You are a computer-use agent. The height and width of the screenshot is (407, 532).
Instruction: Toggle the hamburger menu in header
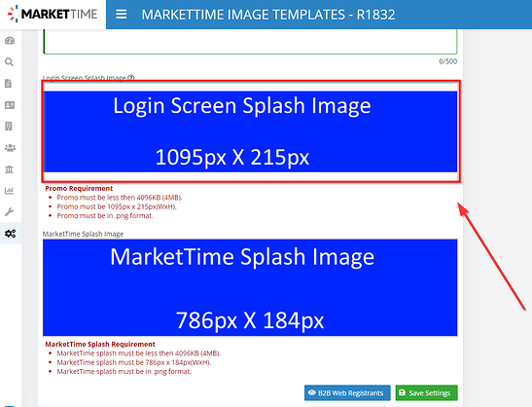pyautogui.click(x=122, y=15)
